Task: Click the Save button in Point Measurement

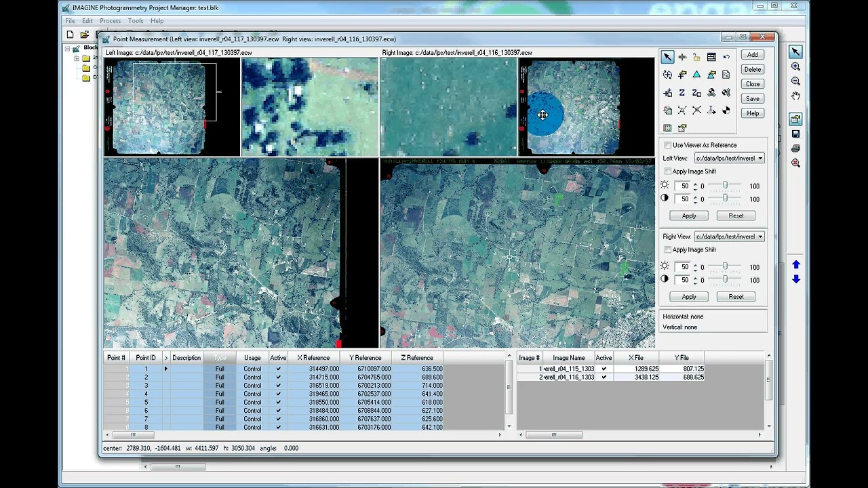Action: pyautogui.click(x=753, y=99)
